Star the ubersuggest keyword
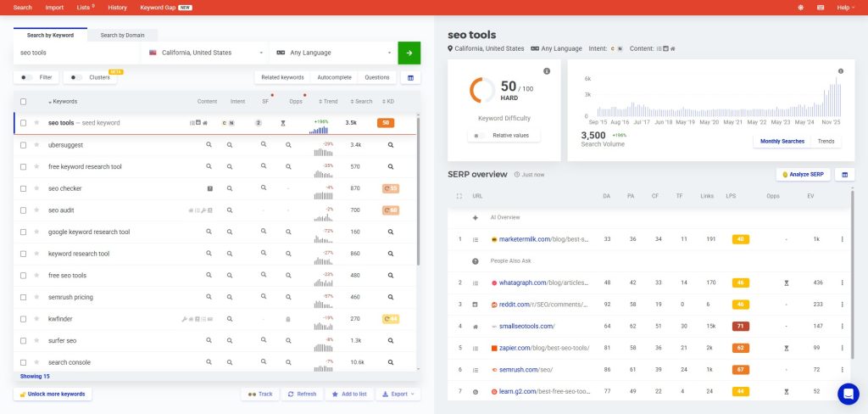The height and width of the screenshot is (414, 868). [x=36, y=145]
